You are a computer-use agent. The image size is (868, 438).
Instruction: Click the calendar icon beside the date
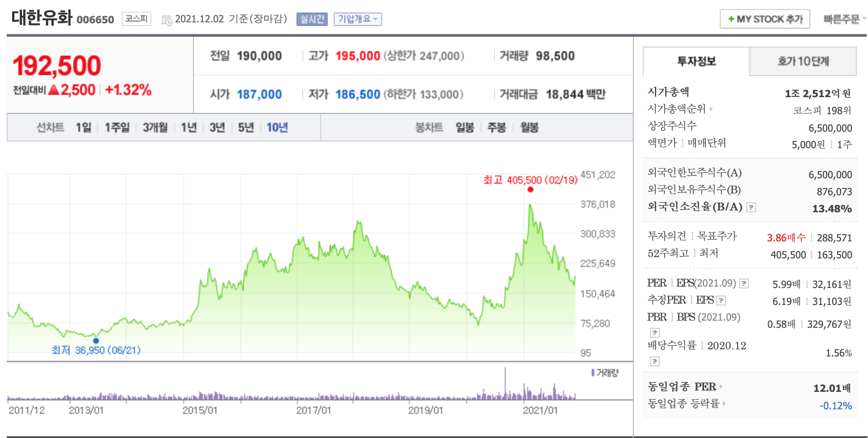click(167, 20)
